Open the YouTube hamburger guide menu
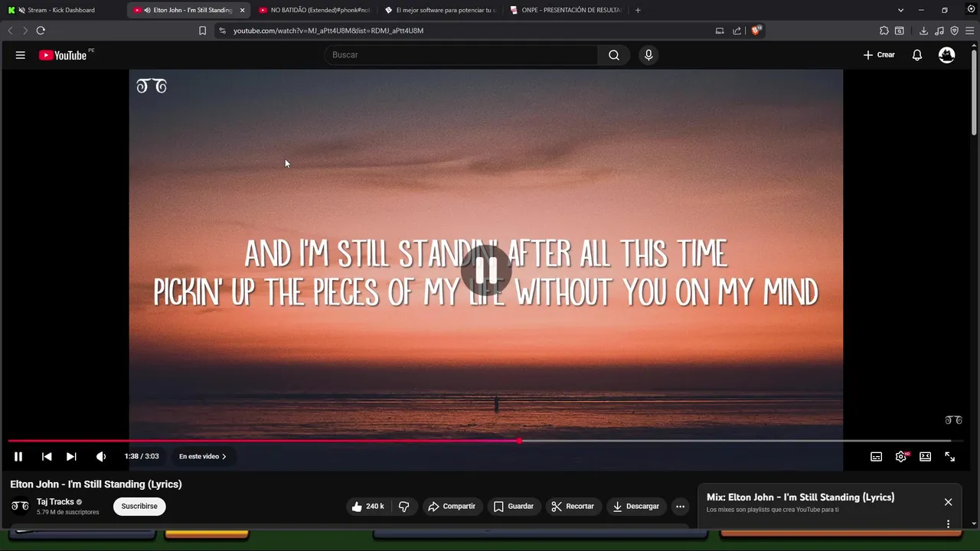 [21, 55]
